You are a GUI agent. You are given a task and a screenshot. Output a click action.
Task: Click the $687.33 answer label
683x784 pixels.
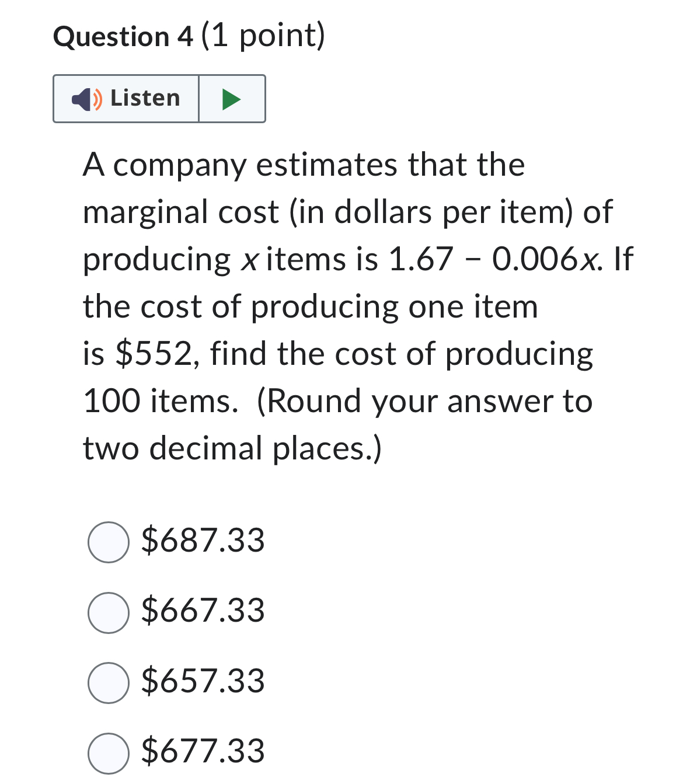coord(203,541)
